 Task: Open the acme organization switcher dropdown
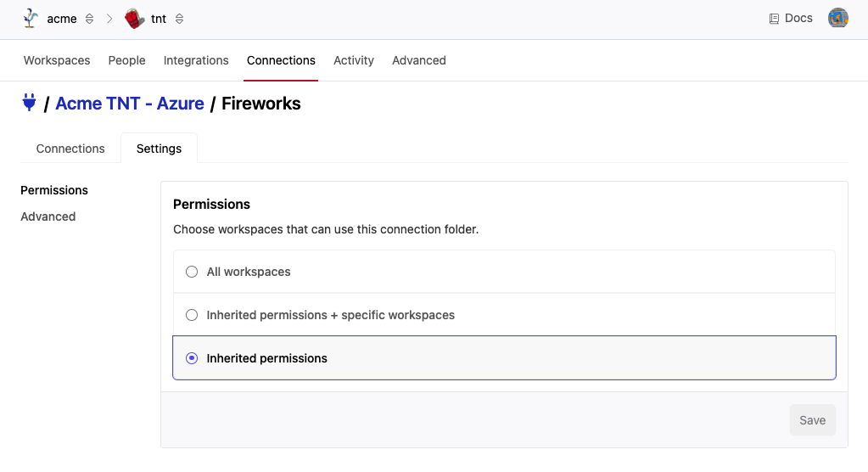point(89,19)
